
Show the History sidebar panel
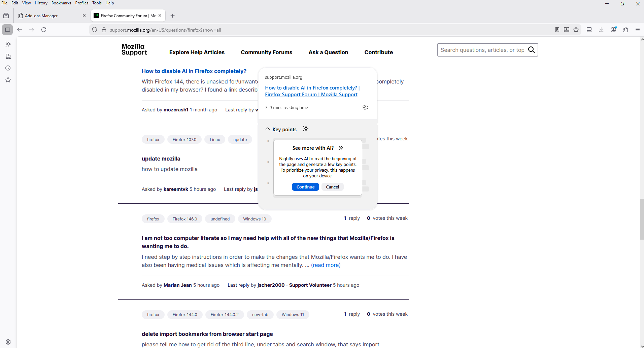click(x=8, y=68)
